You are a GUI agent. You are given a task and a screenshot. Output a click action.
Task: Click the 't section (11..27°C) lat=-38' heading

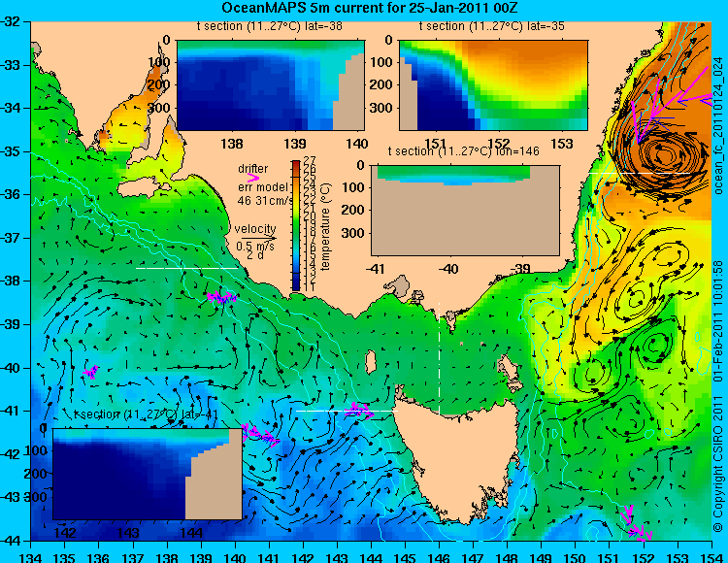pyautogui.click(x=269, y=26)
